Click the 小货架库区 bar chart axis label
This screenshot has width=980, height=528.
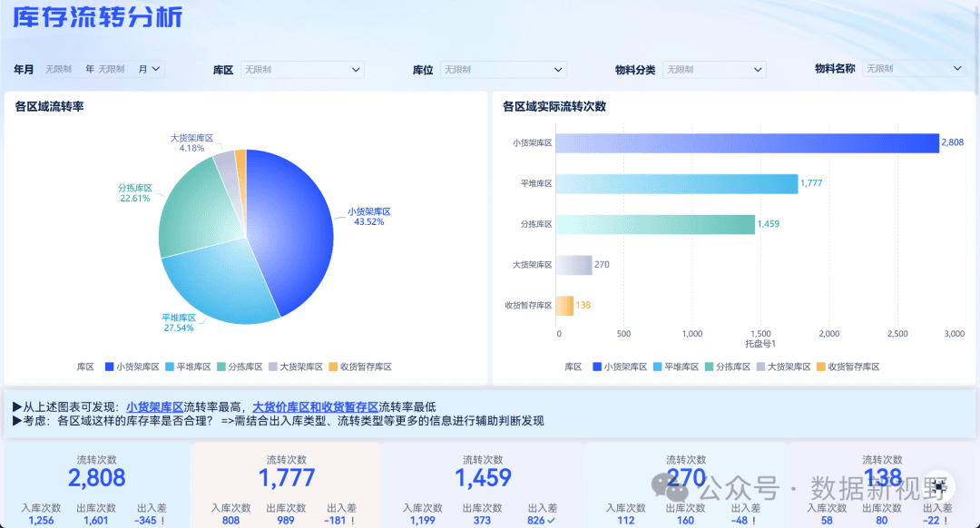pos(533,143)
